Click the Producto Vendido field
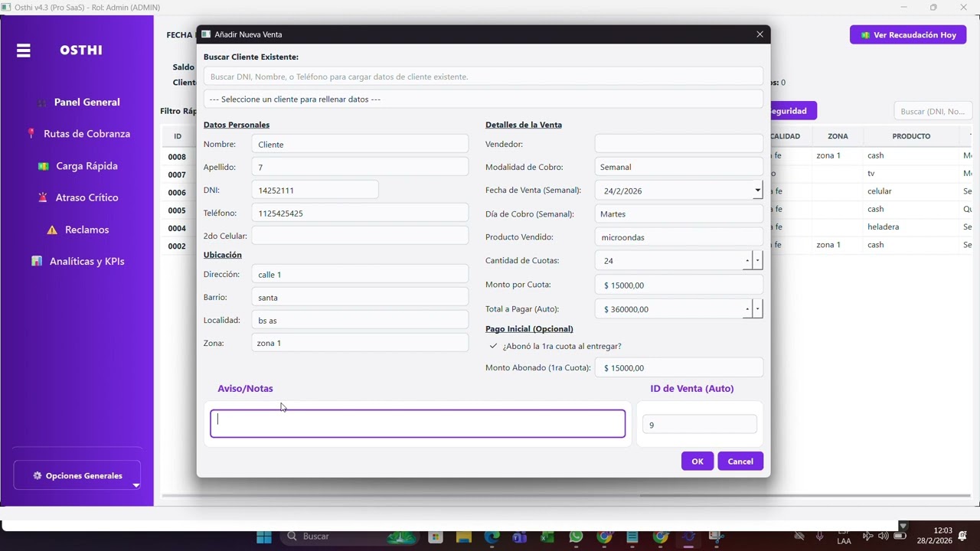Viewport: 980px width, 551px height. pos(678,237)
